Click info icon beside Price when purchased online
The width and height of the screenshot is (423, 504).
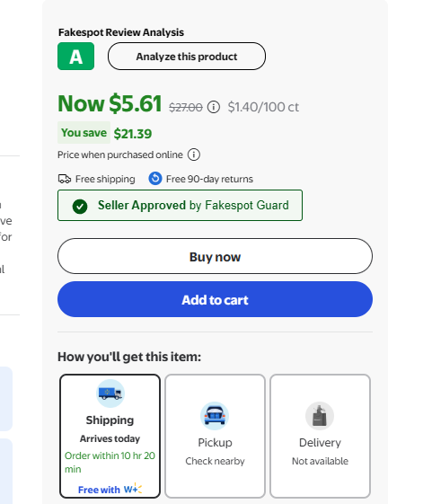[194, 155]
